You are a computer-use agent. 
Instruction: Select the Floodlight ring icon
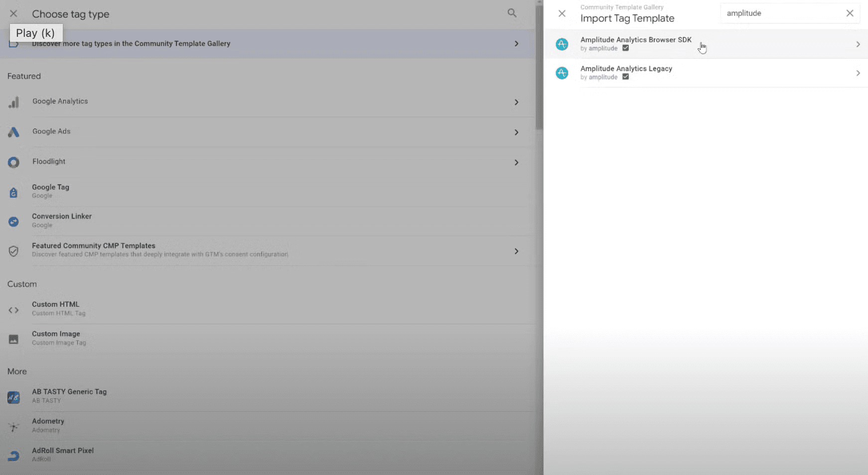click(x=13, y=162)
